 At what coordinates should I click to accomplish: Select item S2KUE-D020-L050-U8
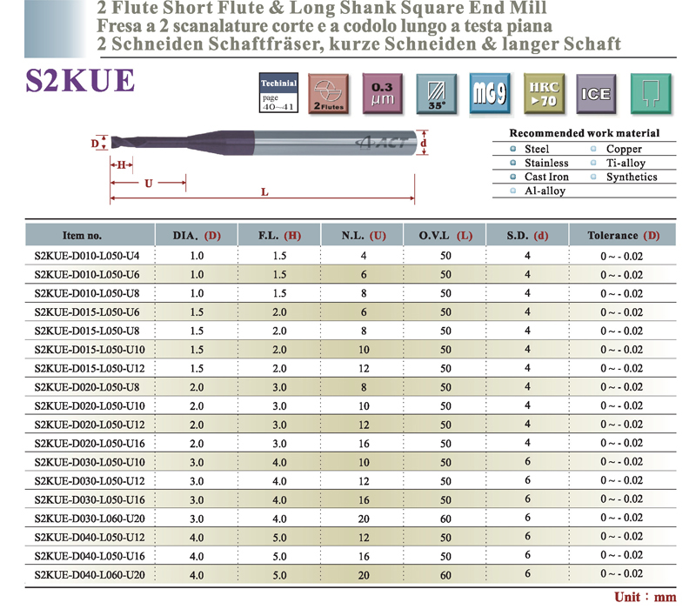point(87,387)
